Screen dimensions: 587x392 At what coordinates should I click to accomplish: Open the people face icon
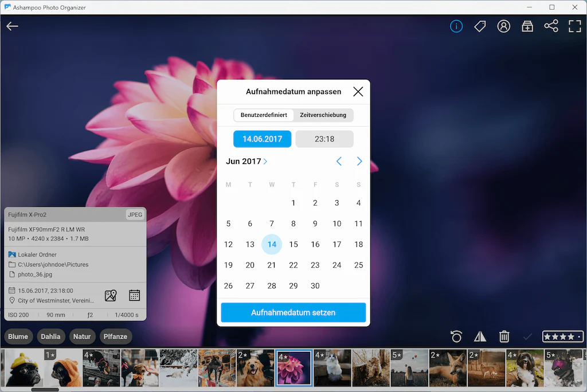[x=503, y=26]
